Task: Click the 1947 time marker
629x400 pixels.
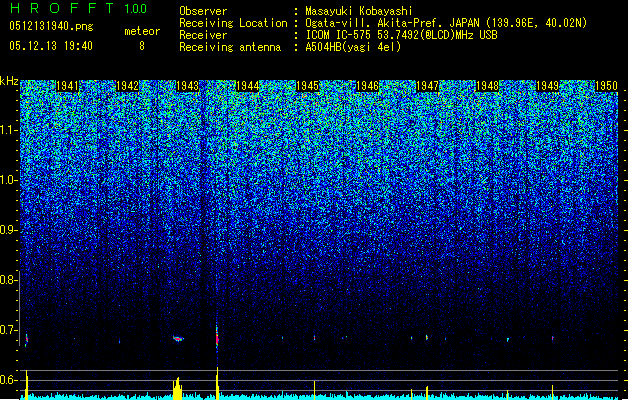Action: point(428,86)
